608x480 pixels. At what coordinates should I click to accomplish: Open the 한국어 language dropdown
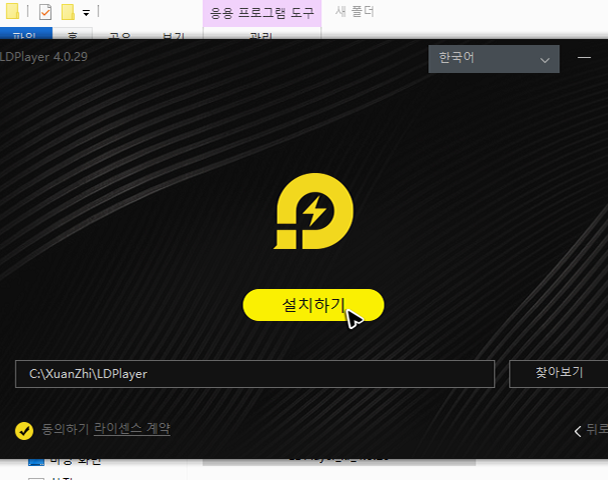point(494,59)
